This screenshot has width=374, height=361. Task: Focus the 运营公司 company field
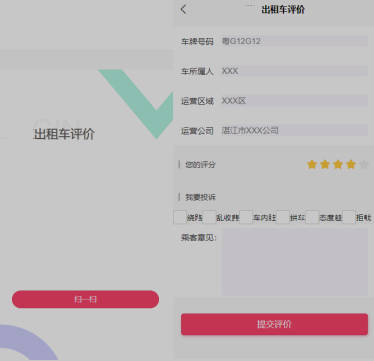[295, 130]
